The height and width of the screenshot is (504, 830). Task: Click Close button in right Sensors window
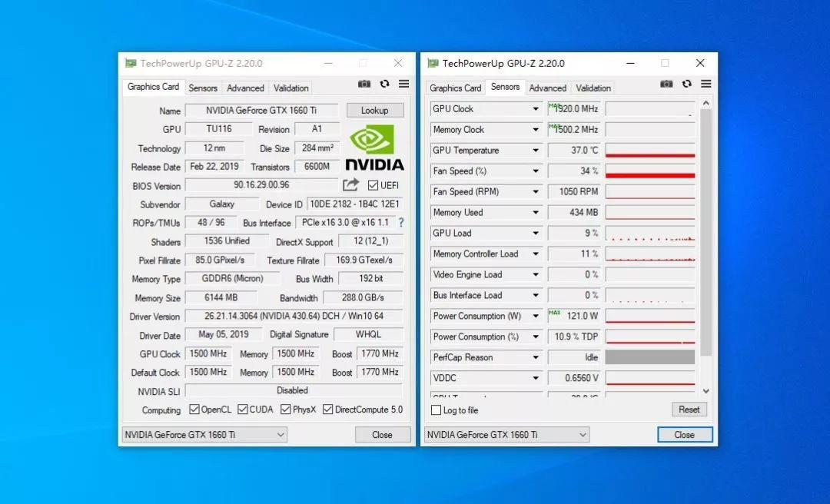(x=685, y=435)
